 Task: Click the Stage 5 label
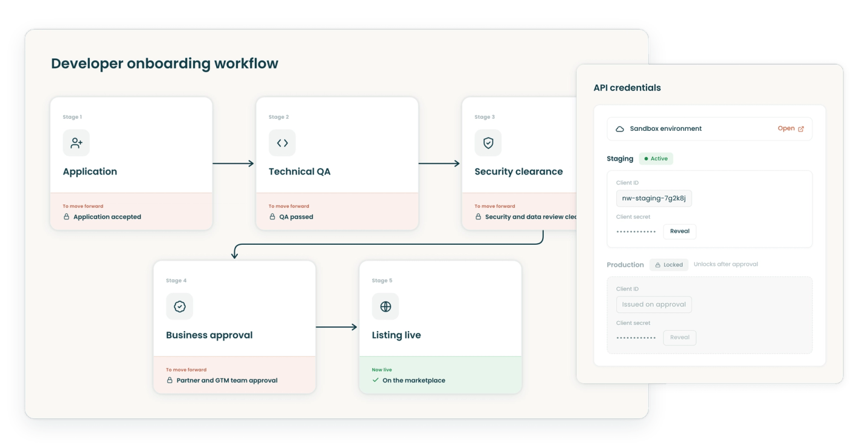(382, 280)
